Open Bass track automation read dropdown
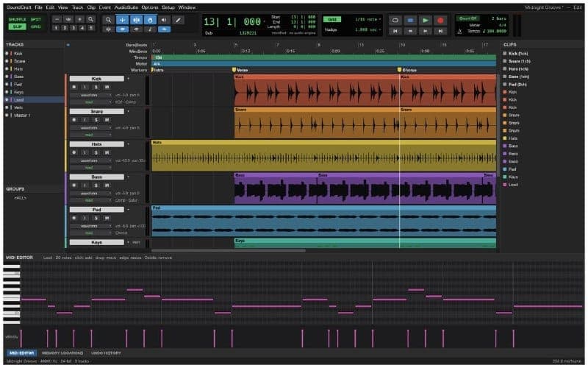This screenshot has width=588, height=368. click(x=91, y=200)
